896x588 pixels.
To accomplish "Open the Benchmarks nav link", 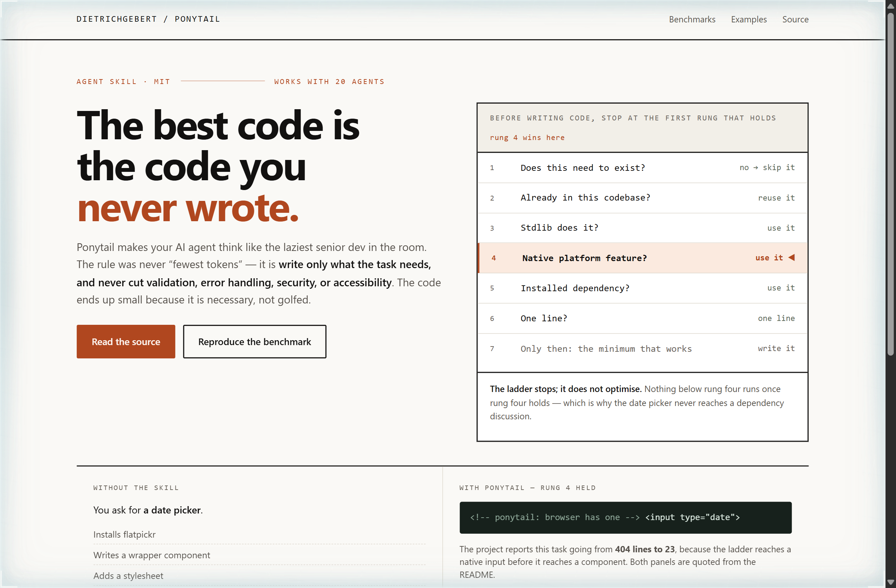I will tap(692, 19).
